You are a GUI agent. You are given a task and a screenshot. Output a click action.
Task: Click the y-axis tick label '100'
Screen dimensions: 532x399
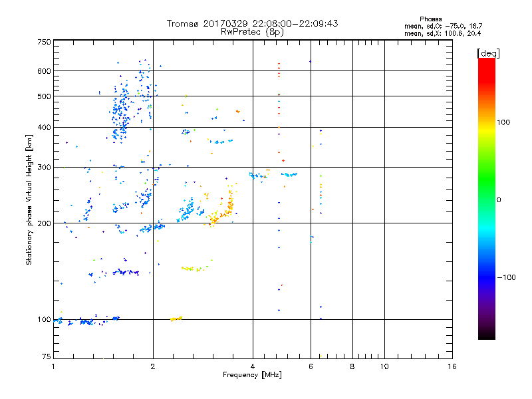coord(44,320)
